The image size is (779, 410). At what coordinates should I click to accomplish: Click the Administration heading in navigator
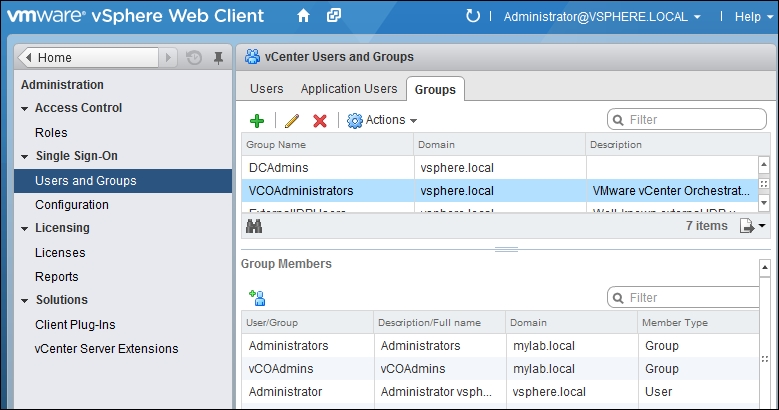62,85
